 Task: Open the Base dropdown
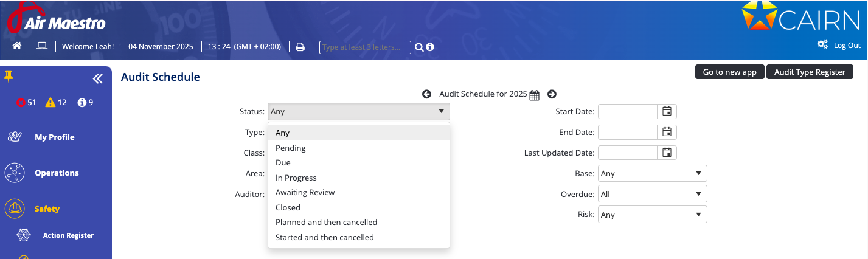point(652,173)
